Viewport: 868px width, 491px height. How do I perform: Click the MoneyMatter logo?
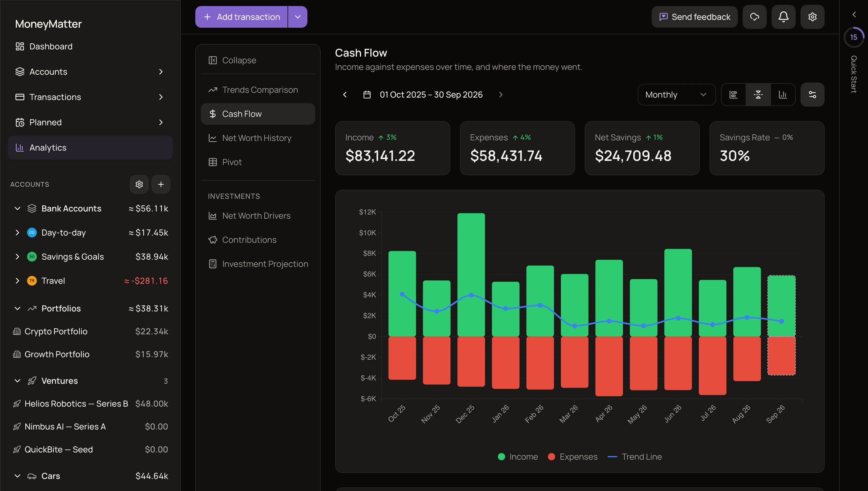click(48, 23)
